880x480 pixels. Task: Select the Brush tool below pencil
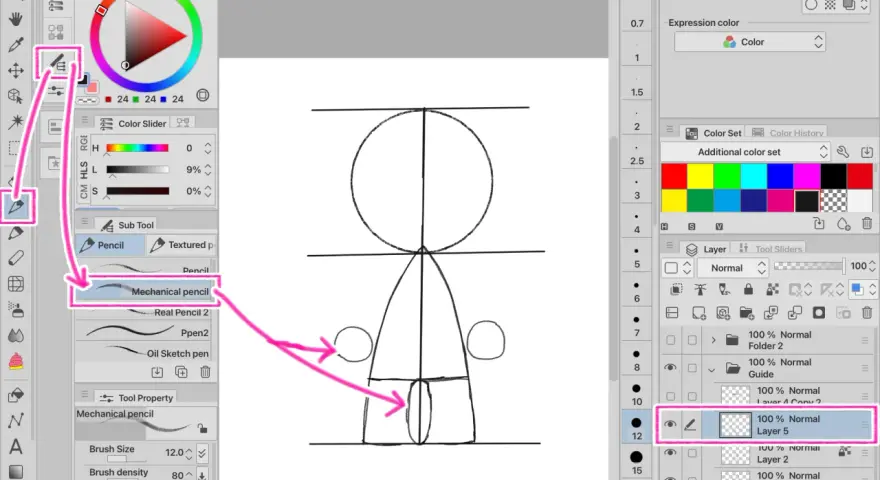coord(16,232)
